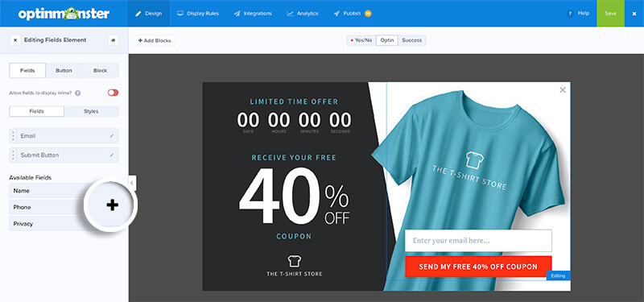Edit the Email field pencil icon
644x302 pixels.
click(x=112, y=135)
